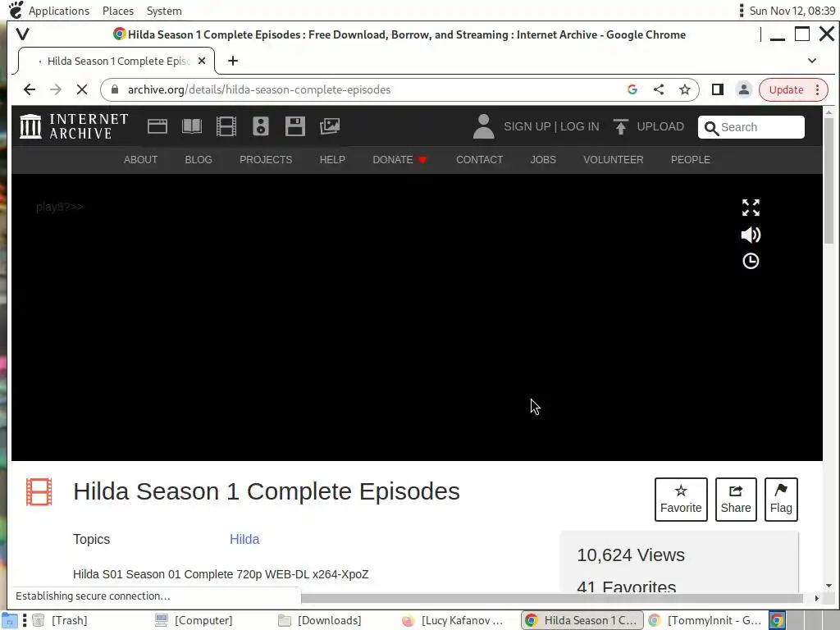Toggle fullscreen in the video player
Viewport: 840px width, 630px height.
[751, 208]
